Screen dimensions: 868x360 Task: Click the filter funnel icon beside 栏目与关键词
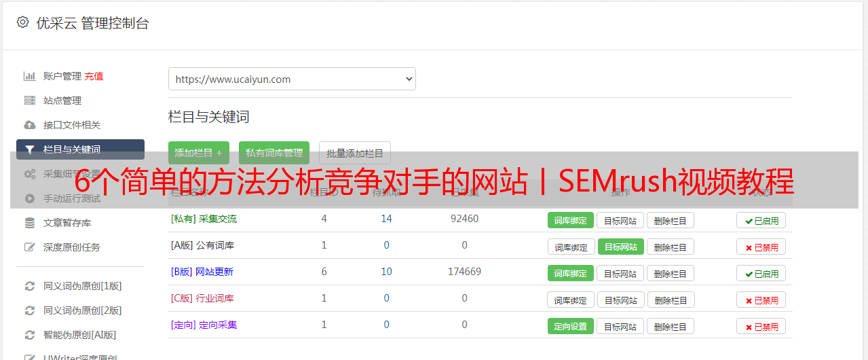pos(29,149)
